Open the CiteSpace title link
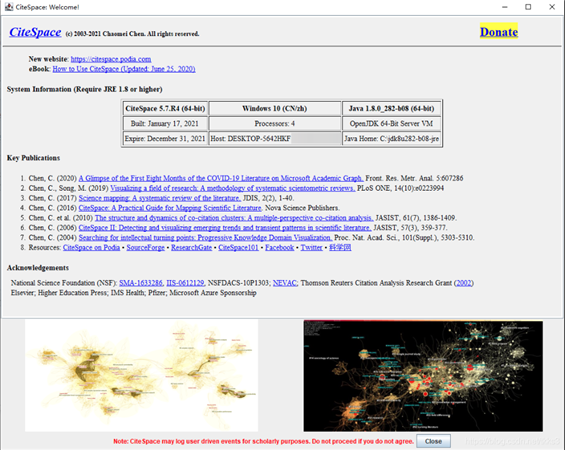 coord(35,32)
